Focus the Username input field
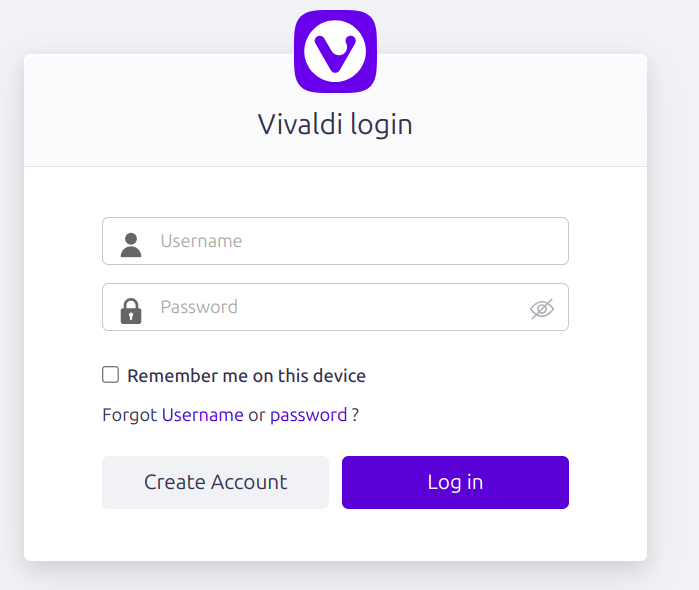 [335, 241]
